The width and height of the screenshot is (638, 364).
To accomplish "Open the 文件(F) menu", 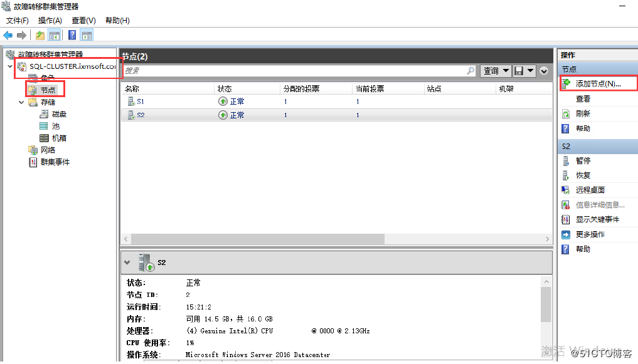I will (17, 20).
